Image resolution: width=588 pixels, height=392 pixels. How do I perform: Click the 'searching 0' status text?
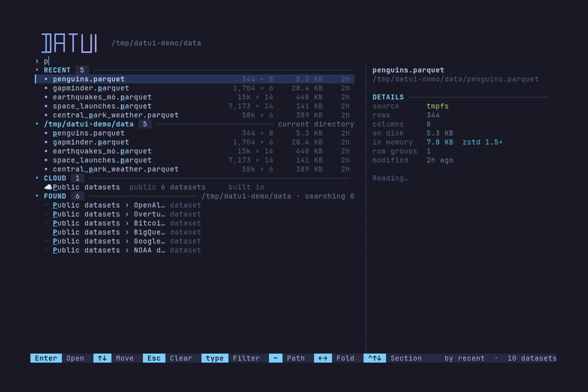[329, 196]
